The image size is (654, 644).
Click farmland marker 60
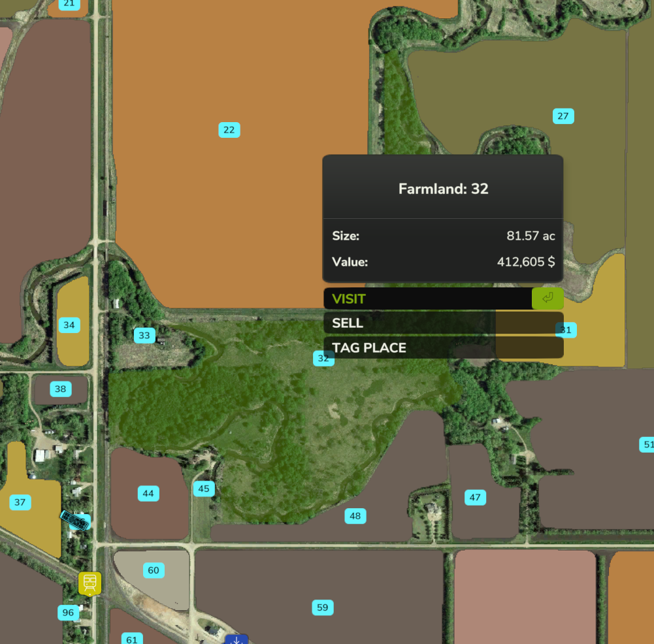153,570
